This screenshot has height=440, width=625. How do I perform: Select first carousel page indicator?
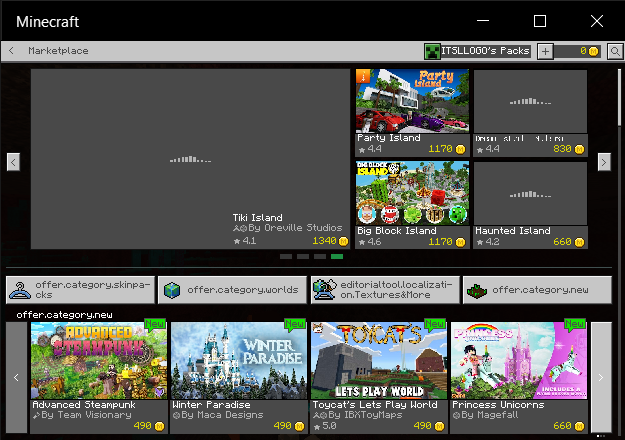point(286,256)
